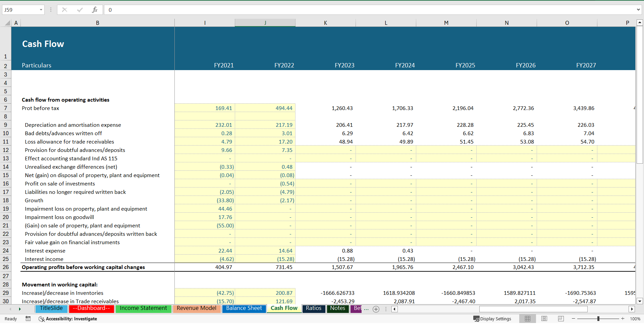Open the Ratios sheet
Screen dimensions: 644x324
[x=313, y=308]
